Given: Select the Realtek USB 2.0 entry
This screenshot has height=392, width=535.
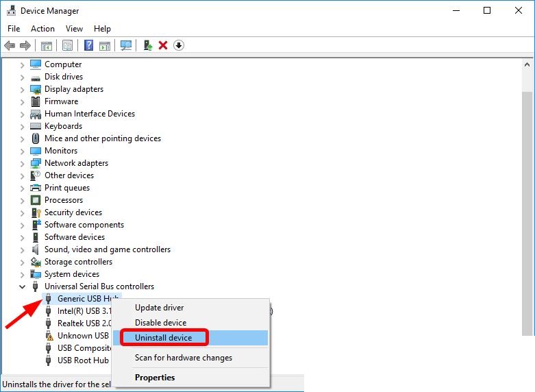Looking at the screenshot, I should (x=85, y=323).
